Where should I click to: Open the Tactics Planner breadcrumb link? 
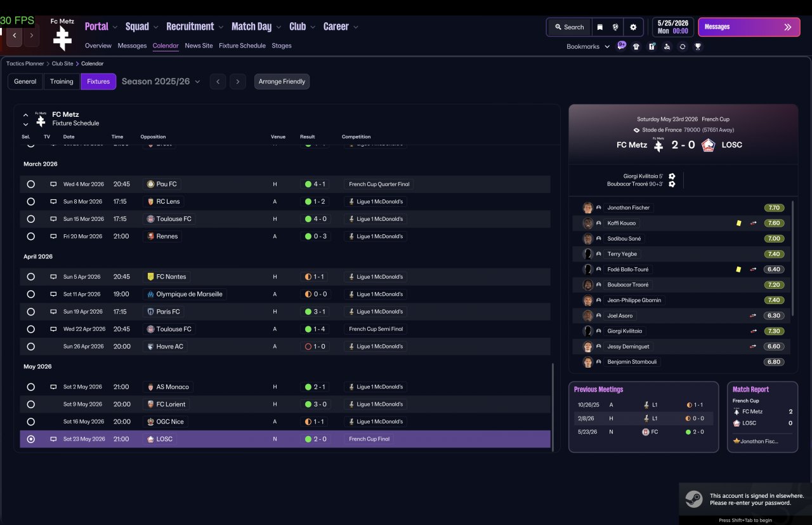[25, 63]
